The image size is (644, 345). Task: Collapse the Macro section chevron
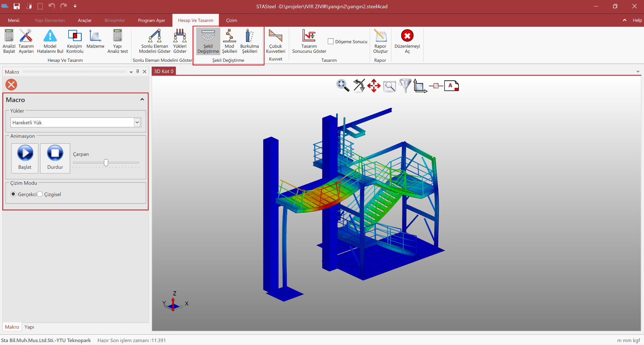(142, 99)
